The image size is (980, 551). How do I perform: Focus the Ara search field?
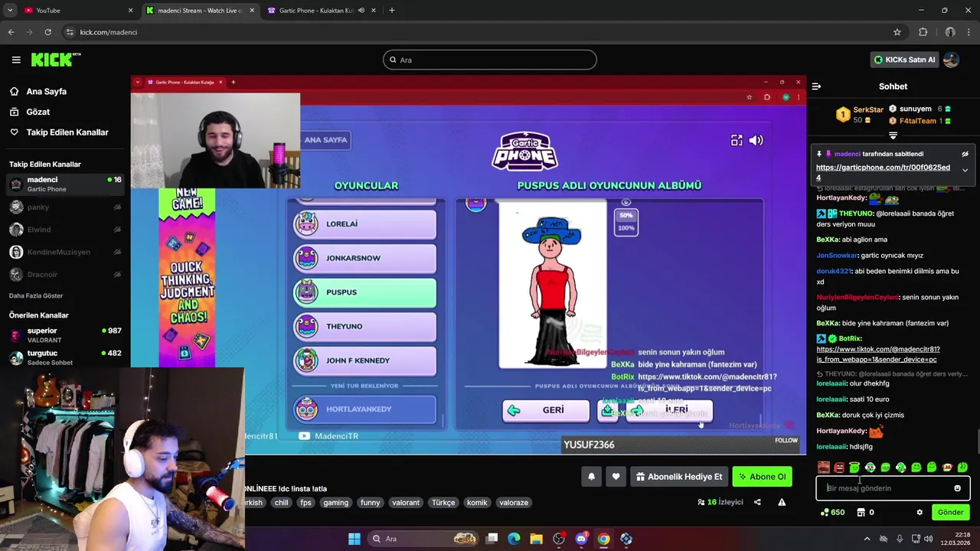coord(489,60)
